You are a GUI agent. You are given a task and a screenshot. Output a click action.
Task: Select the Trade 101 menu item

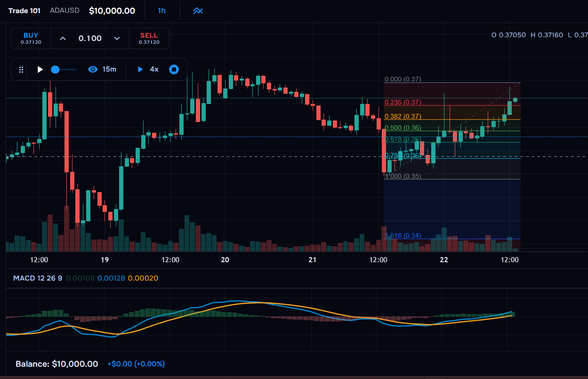click(24, 10)
